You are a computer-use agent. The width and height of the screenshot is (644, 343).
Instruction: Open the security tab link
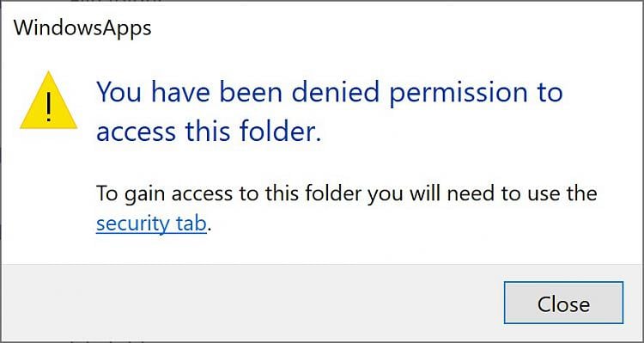(x=151, y=224)
